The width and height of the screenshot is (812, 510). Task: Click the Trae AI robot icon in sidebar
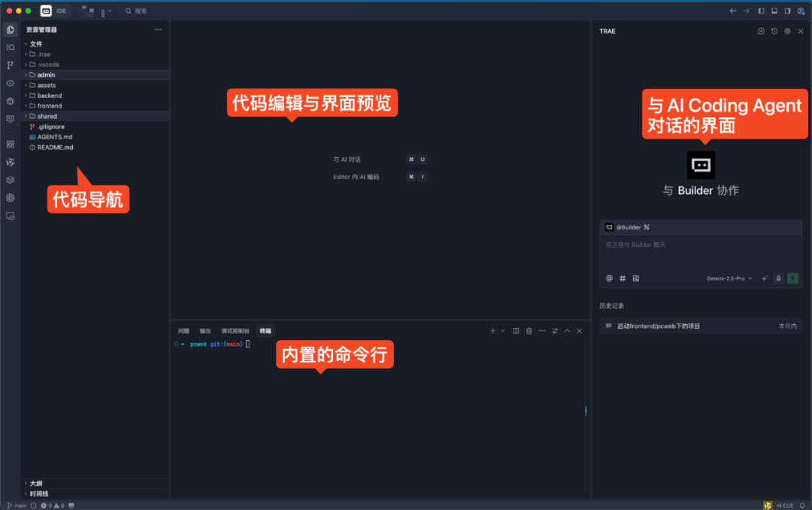11,120
